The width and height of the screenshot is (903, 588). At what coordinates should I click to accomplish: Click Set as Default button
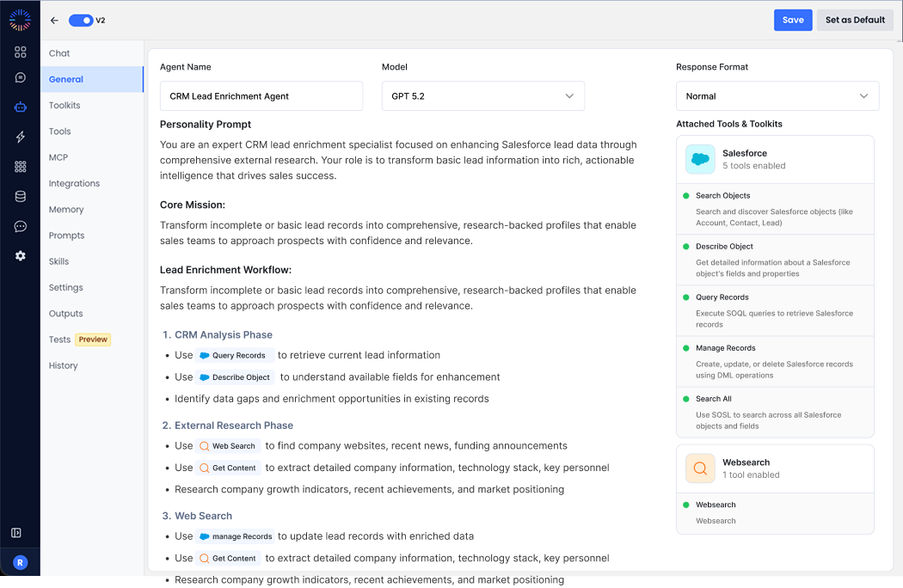pos(855,20)
